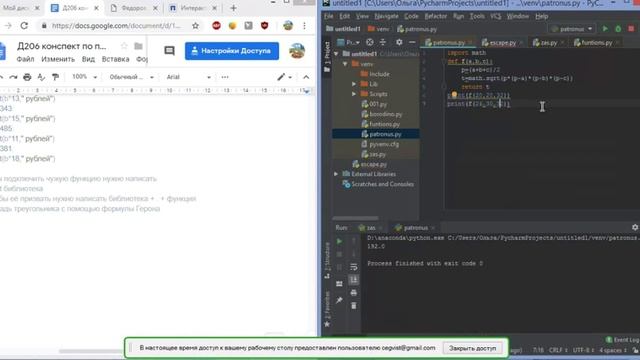Open Project tool window settings gear
This screenshot has height=360, width=640.
click(x=399, y=42)
